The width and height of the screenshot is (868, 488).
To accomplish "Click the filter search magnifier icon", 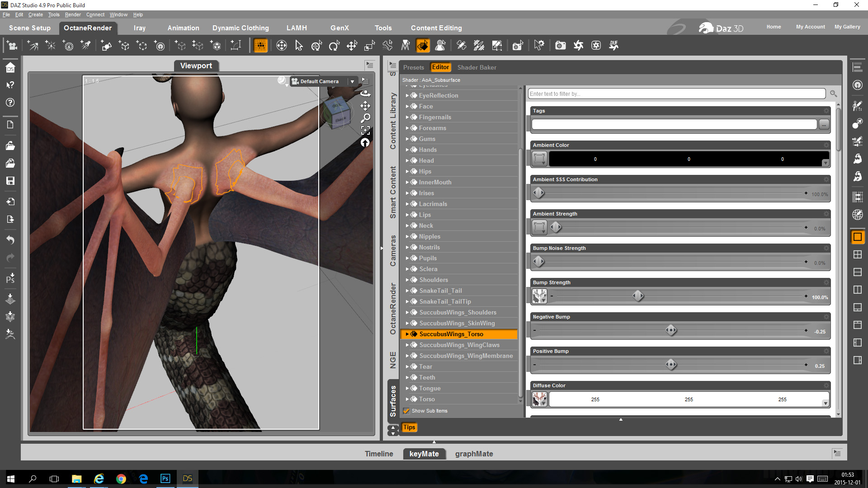I will click(833, 94).
